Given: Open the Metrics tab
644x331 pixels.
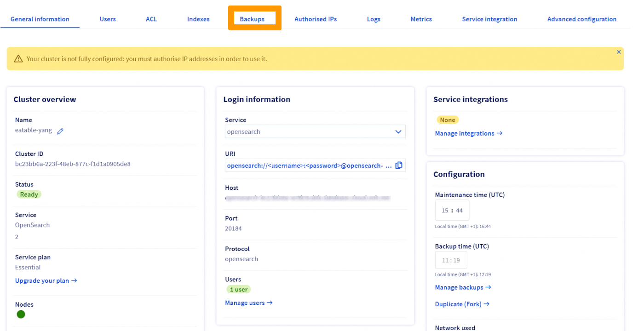Looking at the screenshot, I should [x=421, y=19].
